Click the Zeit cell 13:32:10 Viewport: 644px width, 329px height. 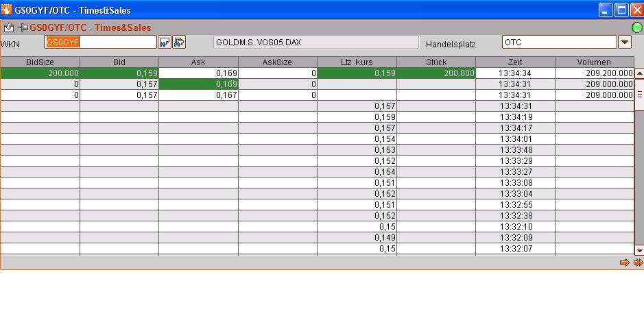516,226
